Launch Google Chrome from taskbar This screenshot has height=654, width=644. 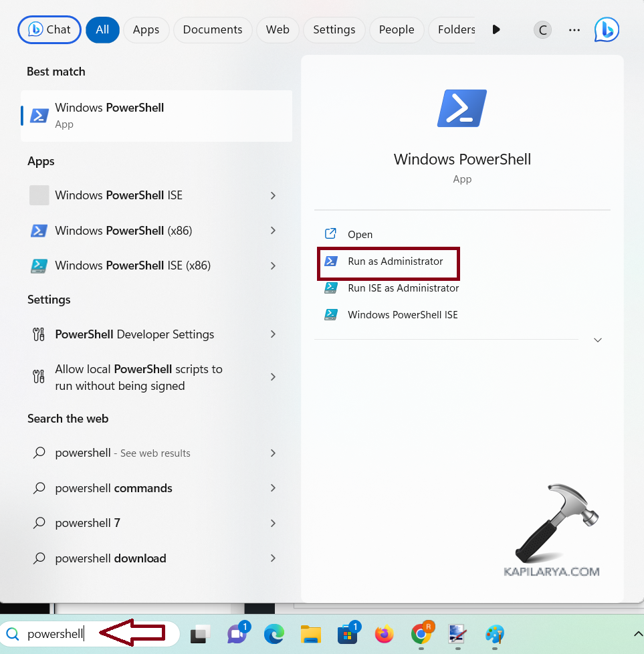(422, 633)
